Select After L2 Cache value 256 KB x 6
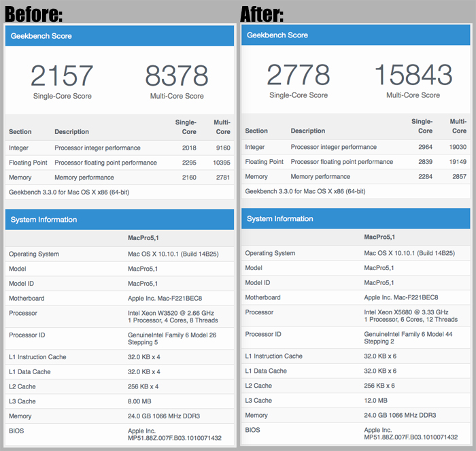Screen dimensions: 476x451 379,386
